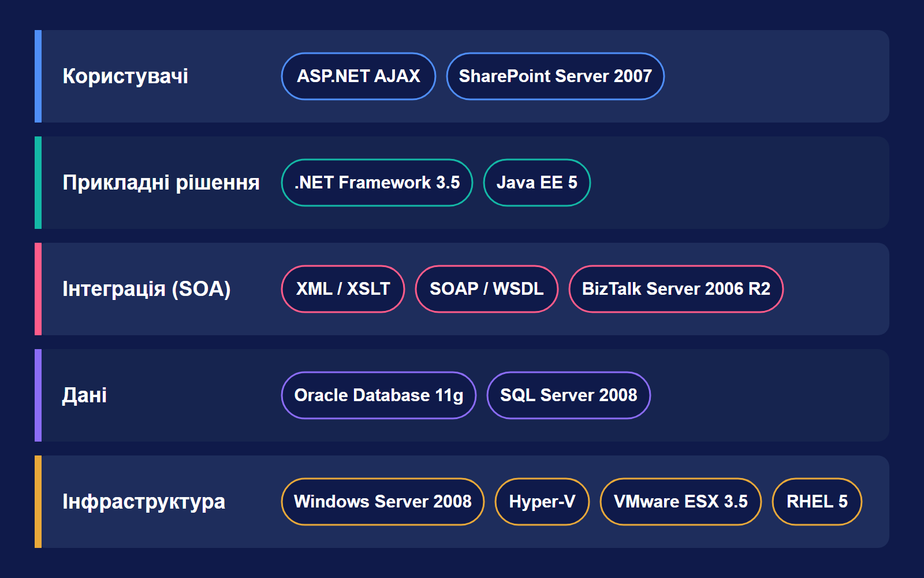
Task: Select the Oracle Database 11g tag
Action: click(x=379, y=395)
